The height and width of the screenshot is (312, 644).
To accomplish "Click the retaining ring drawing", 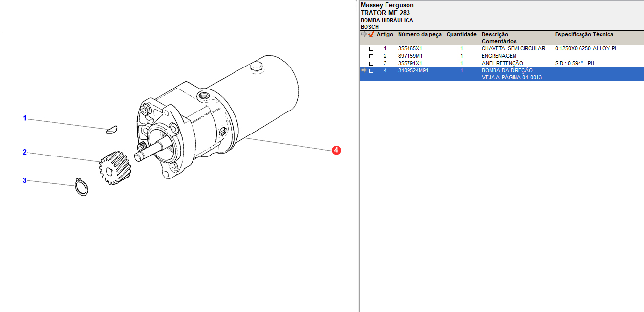I will click(82, 187).
